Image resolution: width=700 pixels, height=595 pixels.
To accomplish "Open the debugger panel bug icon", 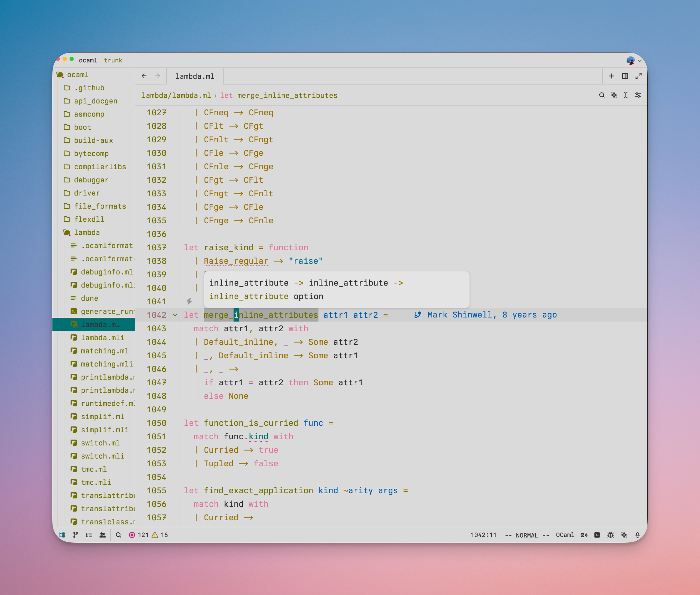I will (611, 535).
